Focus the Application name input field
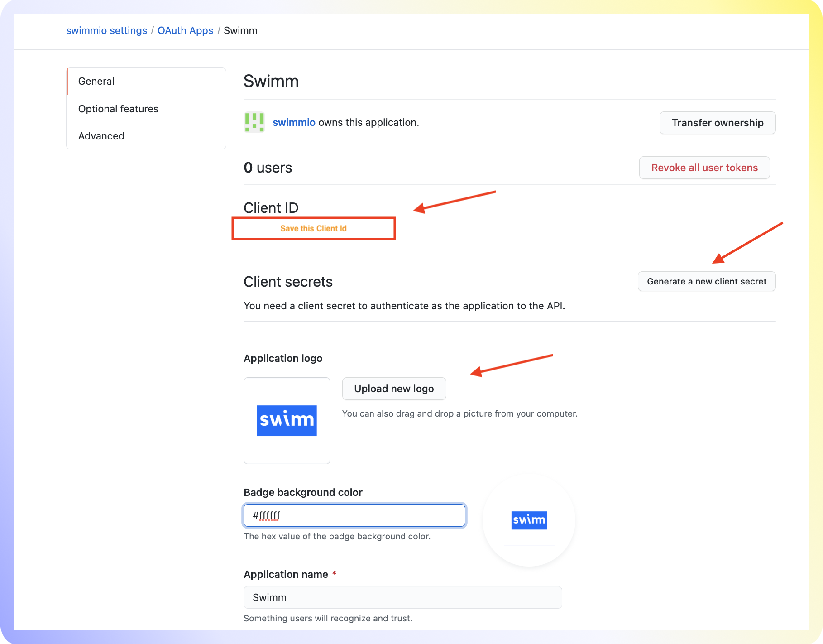 [x=403, y=597]
